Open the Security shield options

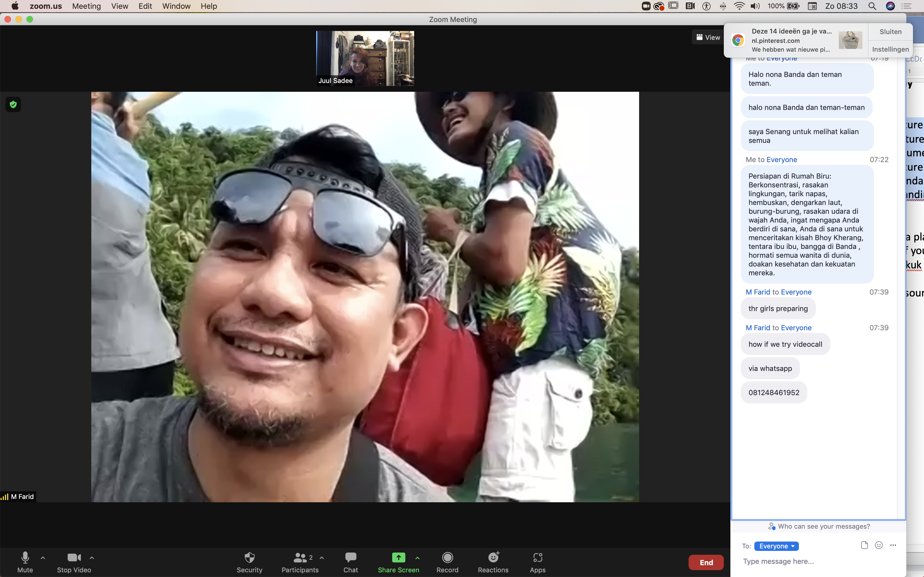[x=249, y=562]
